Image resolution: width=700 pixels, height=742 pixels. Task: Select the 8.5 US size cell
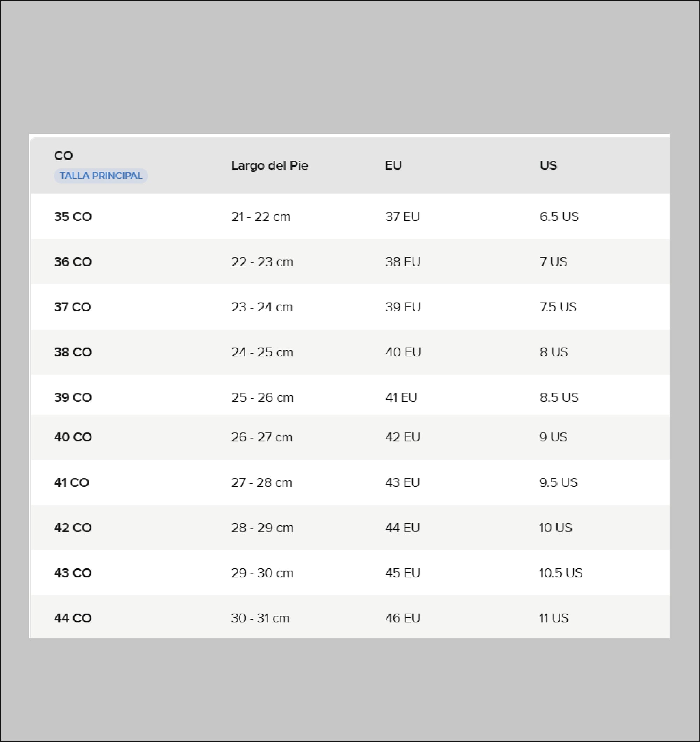coord(559,397)
